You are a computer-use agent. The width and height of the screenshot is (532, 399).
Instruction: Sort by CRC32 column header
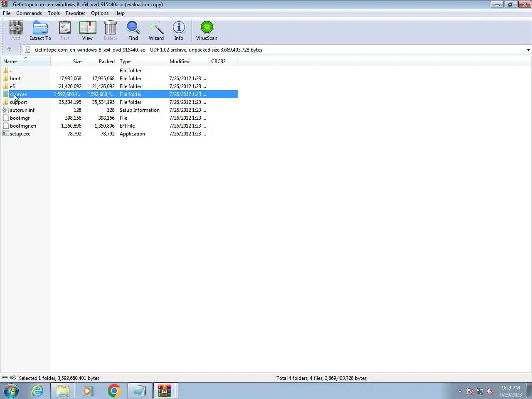[223, 61]
